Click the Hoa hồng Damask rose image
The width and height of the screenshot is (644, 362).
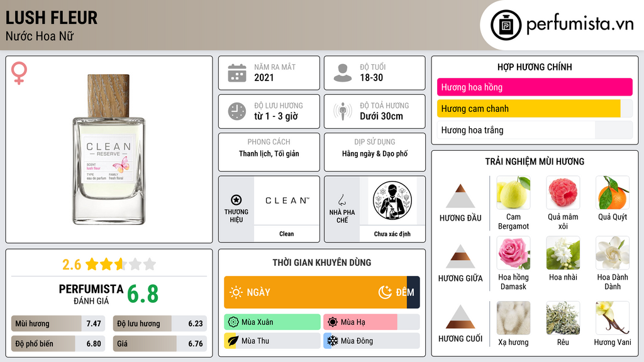pos(513,253)
